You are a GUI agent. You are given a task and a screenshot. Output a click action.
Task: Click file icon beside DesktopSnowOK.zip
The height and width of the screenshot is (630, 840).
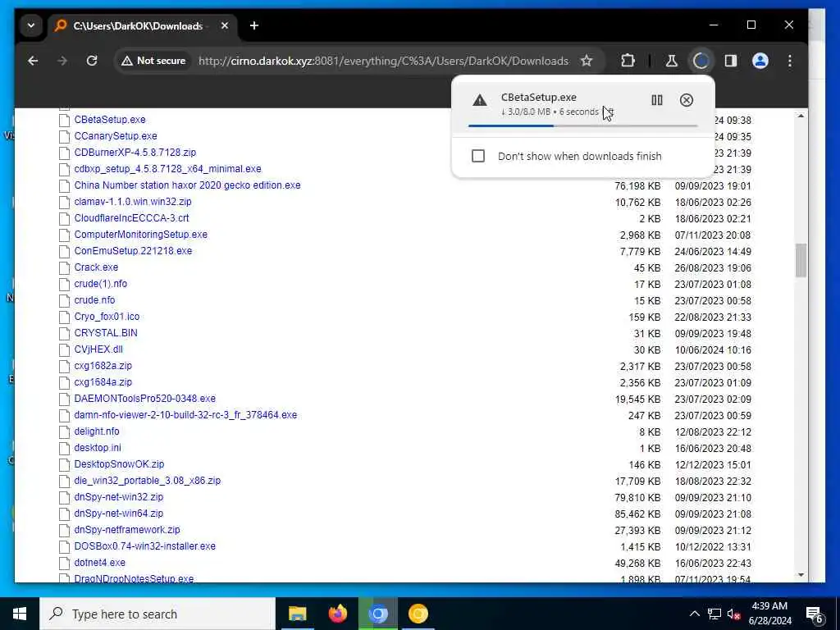point(64,464)
